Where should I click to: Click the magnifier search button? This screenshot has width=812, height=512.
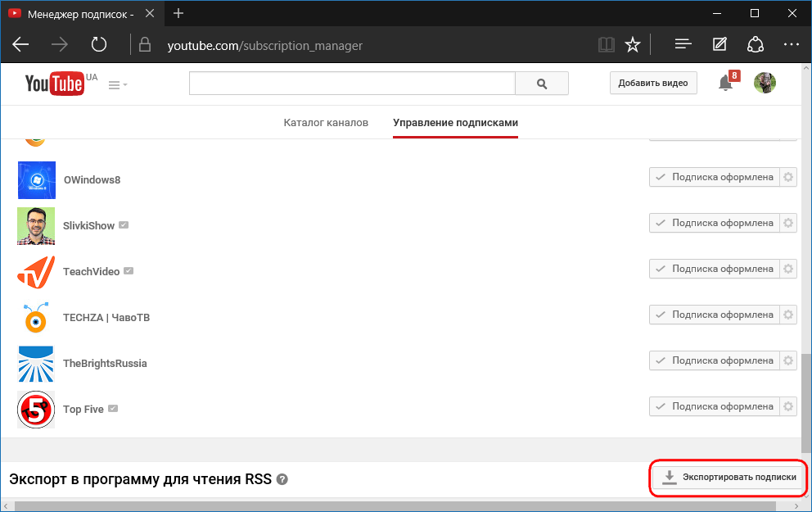[542, 84]
